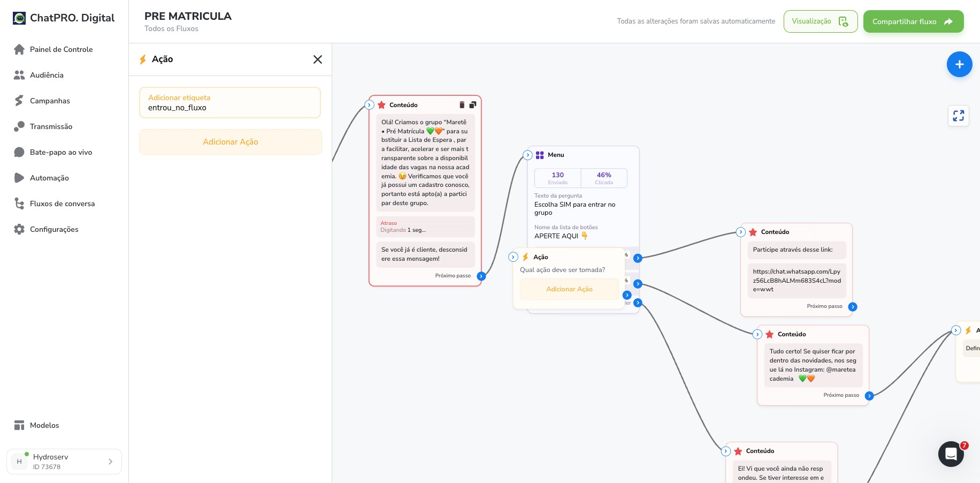This screenshot has width=980, height=483.
Task: Delete the selected Conteúdo node using trash icon
Action: [462, 105]
